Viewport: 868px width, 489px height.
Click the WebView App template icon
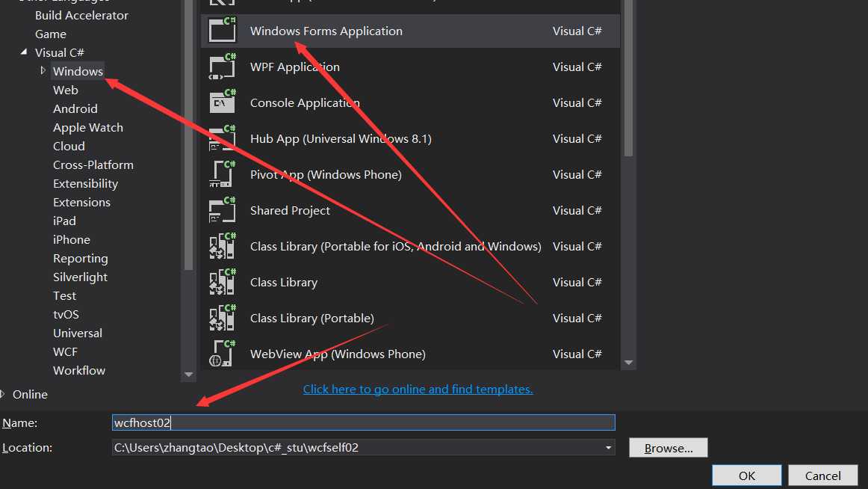click(x=222, y=354)
